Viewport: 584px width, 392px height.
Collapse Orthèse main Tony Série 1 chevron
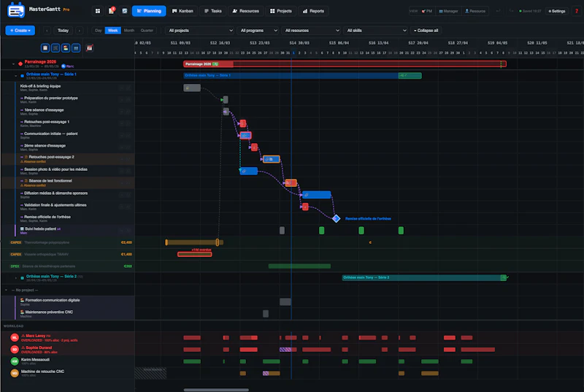pos(15,76)
